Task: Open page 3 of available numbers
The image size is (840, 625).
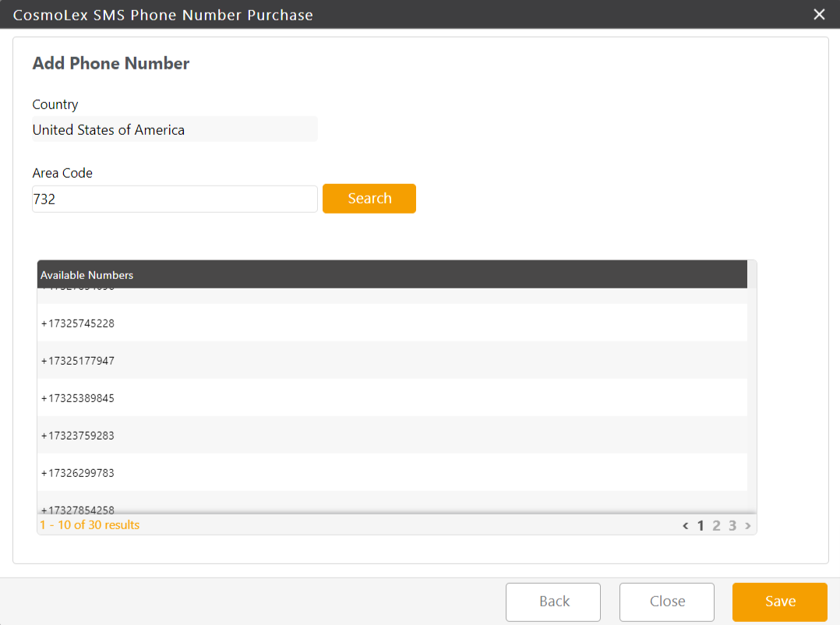Action: tap(732, 526)
